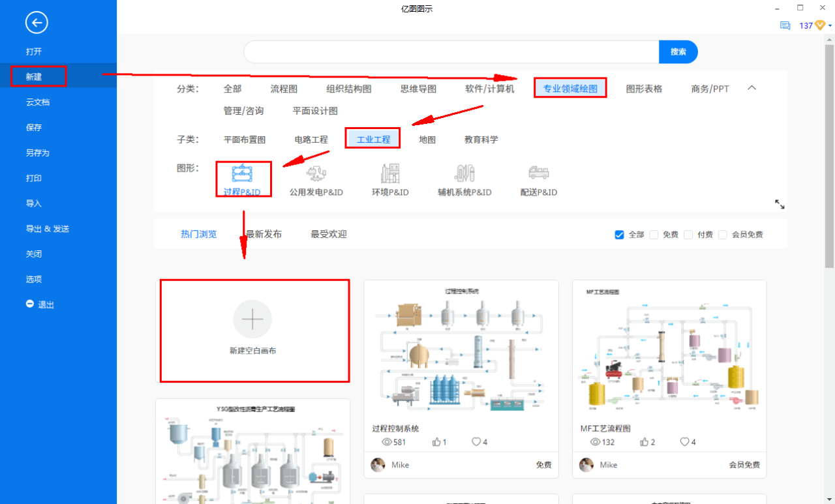Image resolution: width=835 pixels, height=504 pixels.
Task: Choose the 电路工程 subcategory
Action: pyautogui.click(x=311, y=140)
